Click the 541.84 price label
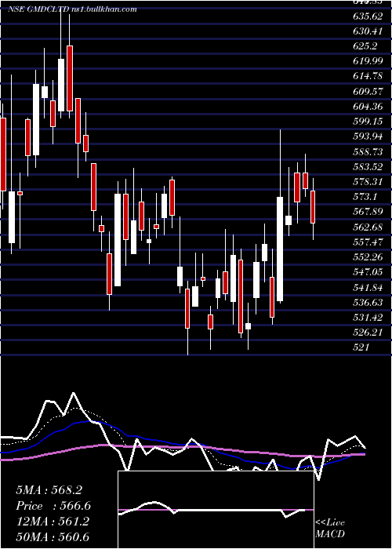The image size is (392, 549). [x=368, y=288]
